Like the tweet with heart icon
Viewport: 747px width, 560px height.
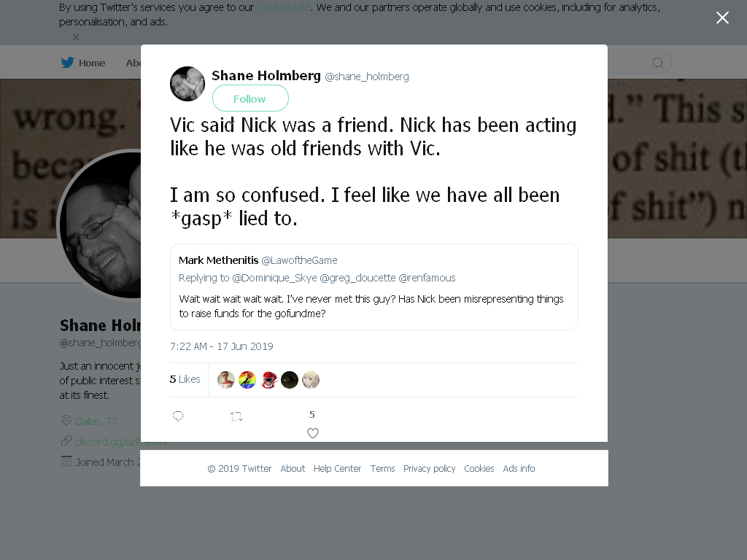click(x=312, y=433)
